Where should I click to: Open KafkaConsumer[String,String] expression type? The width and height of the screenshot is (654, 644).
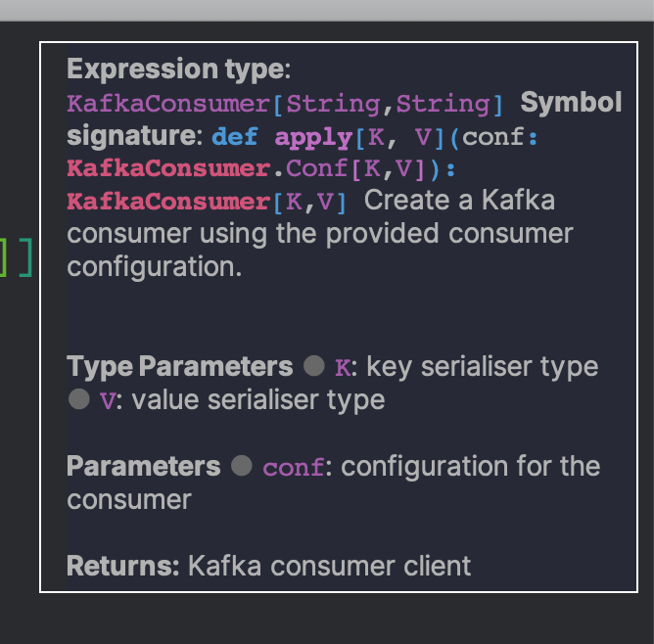(285, 104)
